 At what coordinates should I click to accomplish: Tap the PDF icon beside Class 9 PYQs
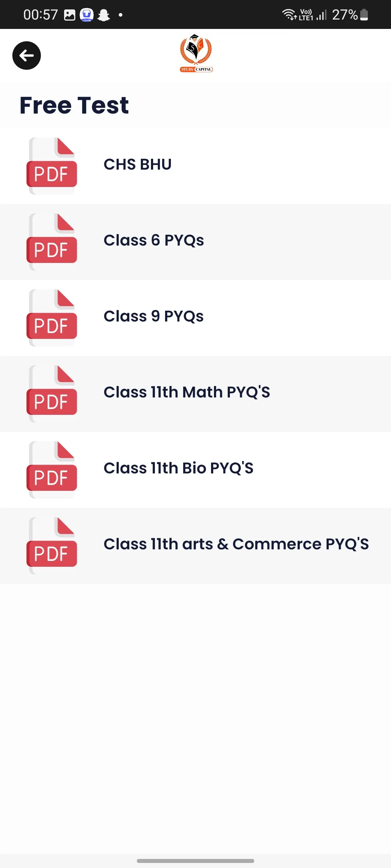(52, 318)
